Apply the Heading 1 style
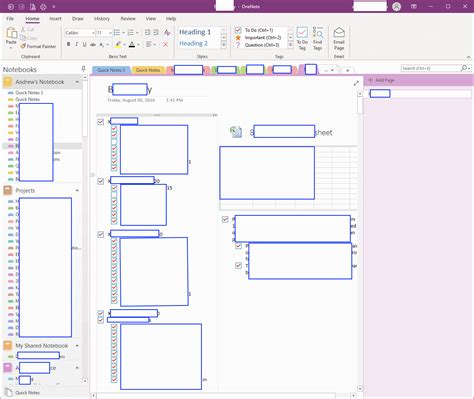This screenshot has height=399, width=474. (x=195, y=32)
